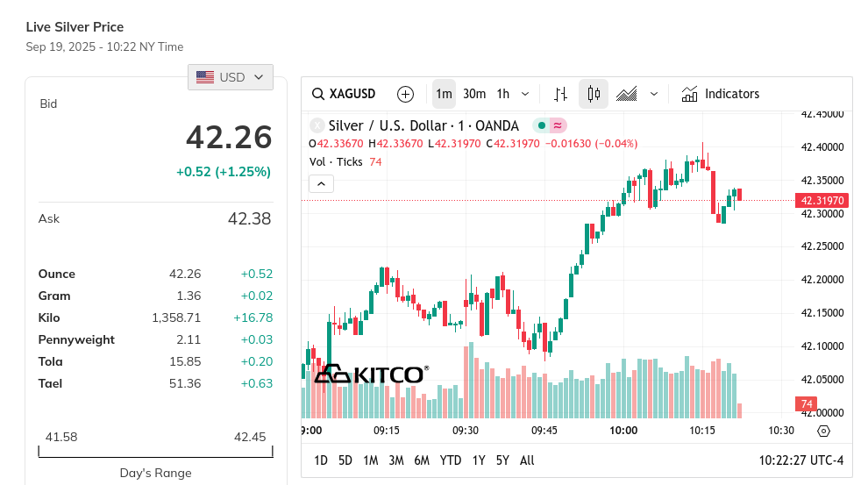Switch range to 1M

pos(370,460)
